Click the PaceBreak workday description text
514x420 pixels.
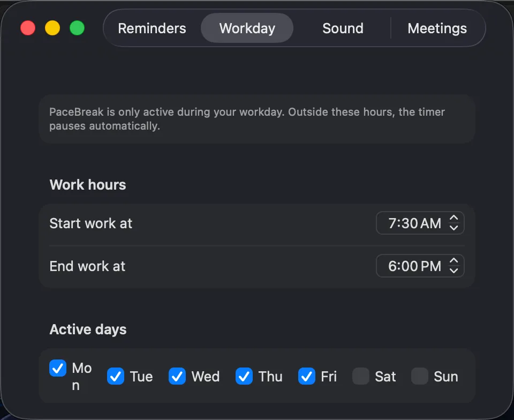tap(247, 119)
